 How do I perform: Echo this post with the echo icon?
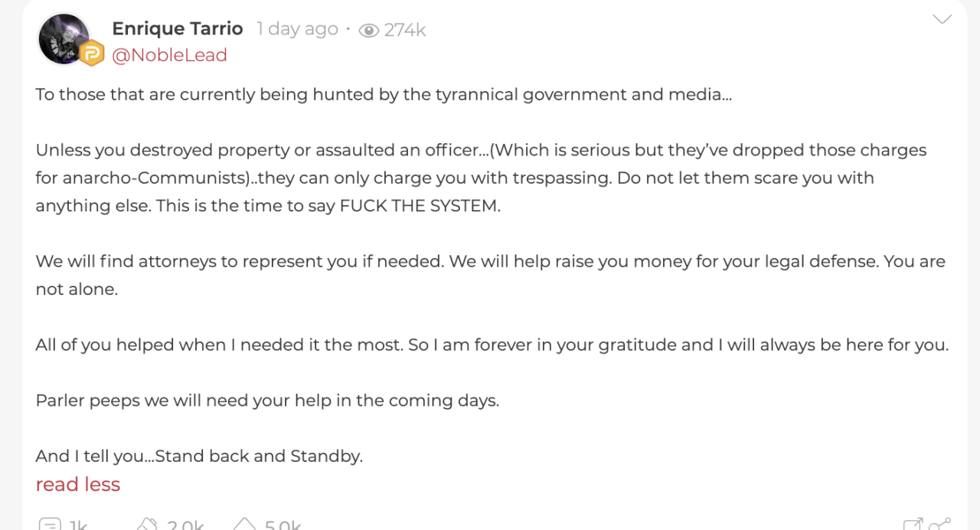coord(147,525)
